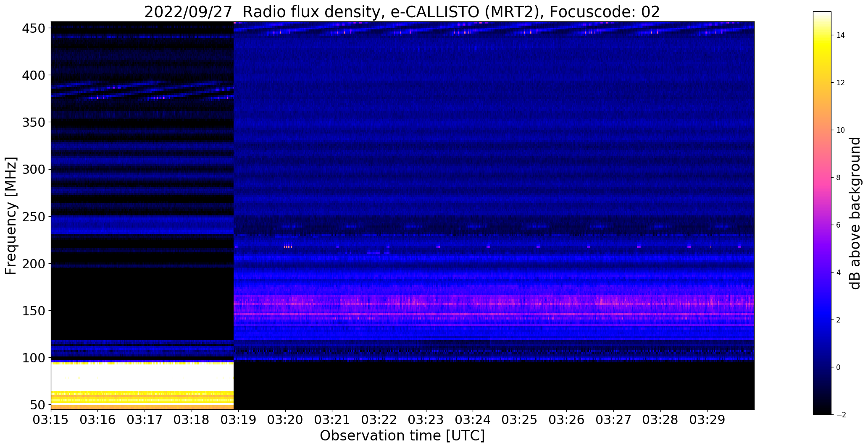Click the colorbar tick label 0
The height and width of the screenshot is (448, 868).
pyautogui.click(x=839, y=367)
